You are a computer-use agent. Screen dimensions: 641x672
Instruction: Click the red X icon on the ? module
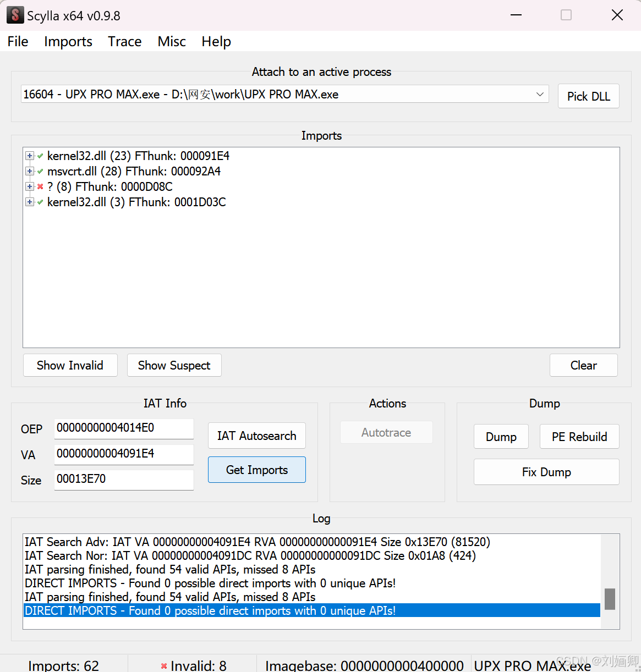[x=40, y=186]
